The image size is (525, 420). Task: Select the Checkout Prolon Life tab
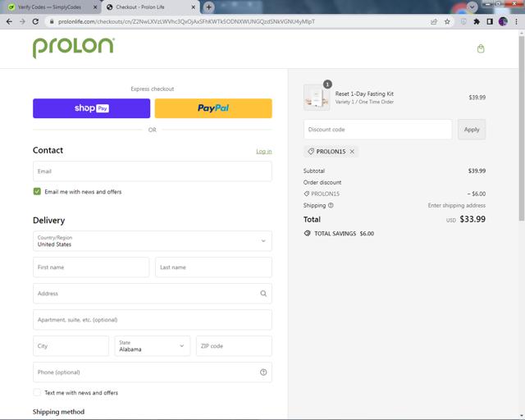click(150, 7)
